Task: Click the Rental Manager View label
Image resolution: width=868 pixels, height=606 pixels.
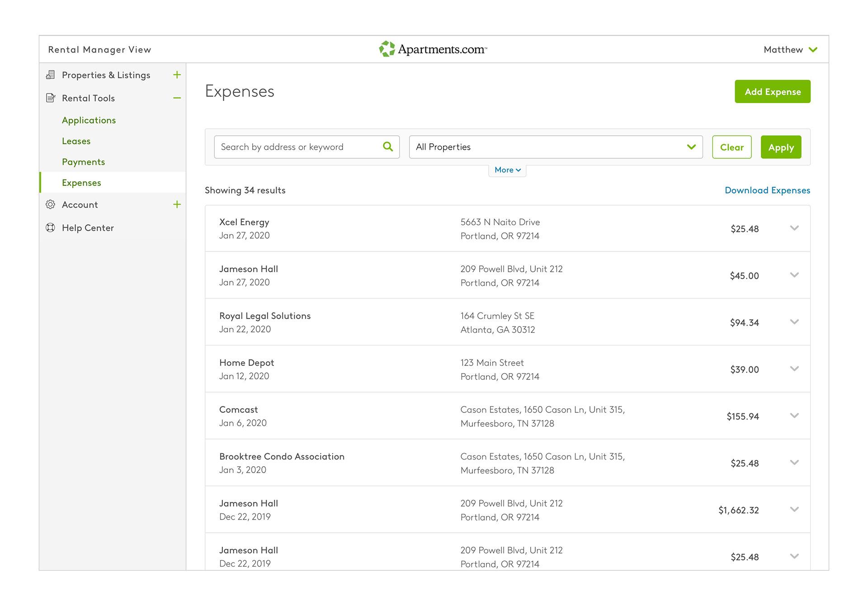Action: click(99, 50)
